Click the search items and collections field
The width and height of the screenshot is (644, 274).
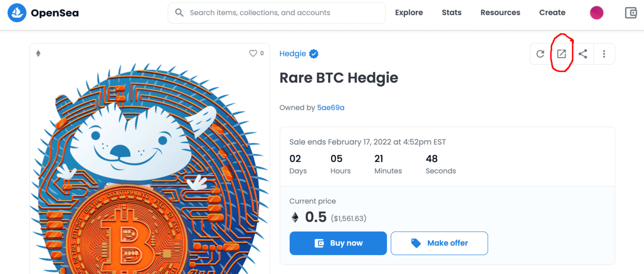[276, 13]
